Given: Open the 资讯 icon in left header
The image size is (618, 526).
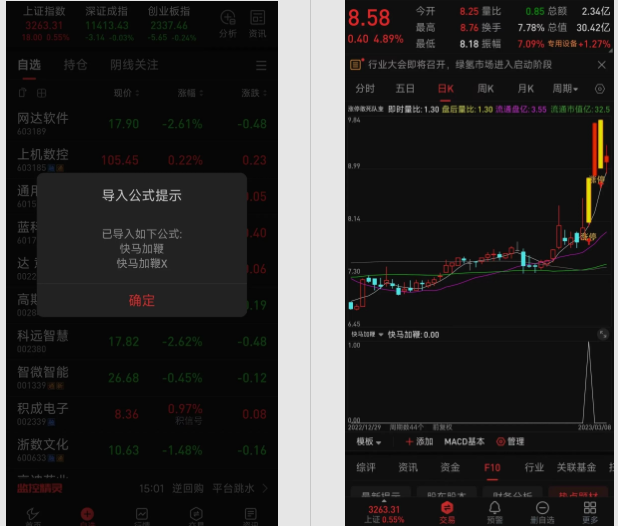Looking at the screenshot, I should (x=257, y=24).
